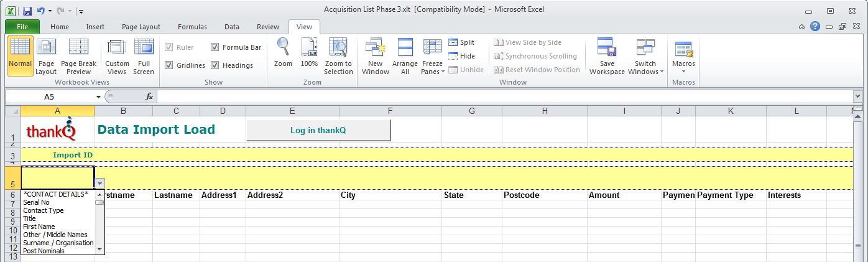The height and width of the screenshot is (262, 868).
Task: Click row 3 header
Action: coord(12,155)
